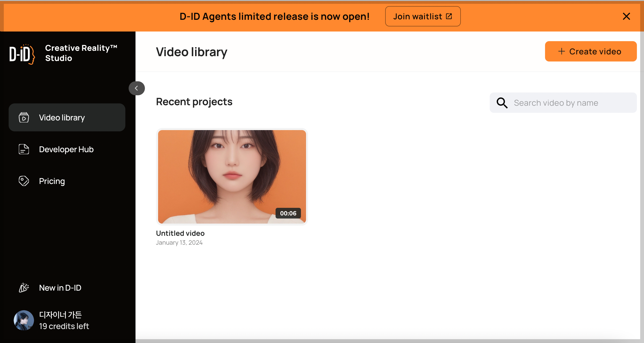Click the Pricing tag icon

point(24,181)
